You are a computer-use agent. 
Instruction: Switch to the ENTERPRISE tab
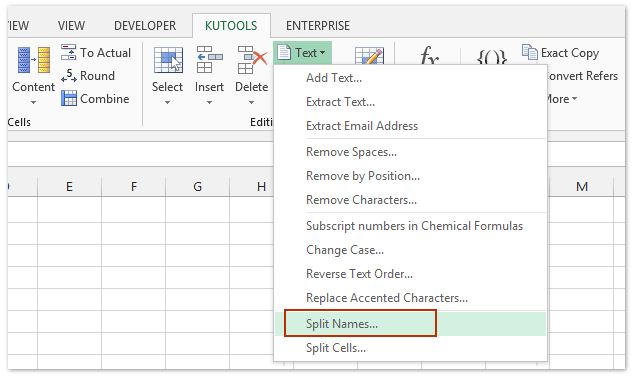click(x=318, y=26)
